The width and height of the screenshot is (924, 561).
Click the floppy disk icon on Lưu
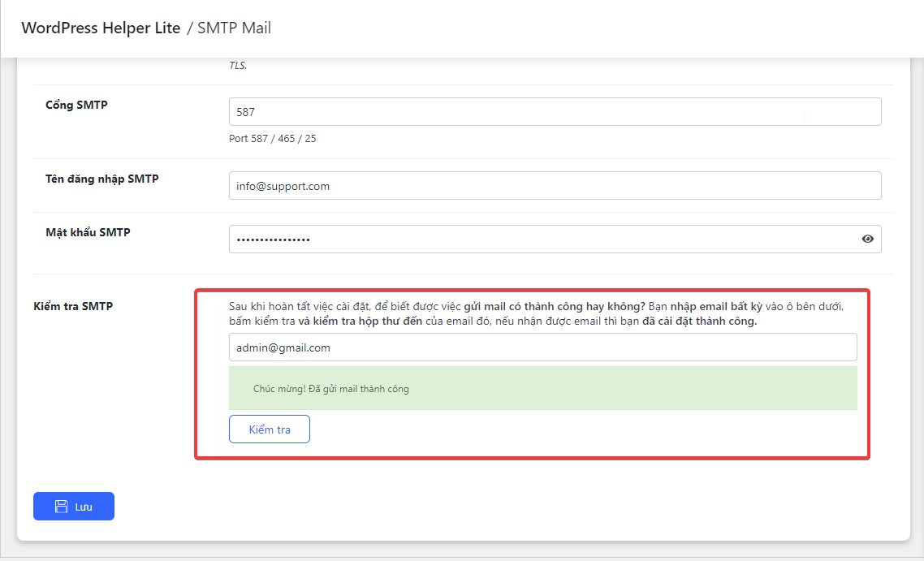(61, 507)
